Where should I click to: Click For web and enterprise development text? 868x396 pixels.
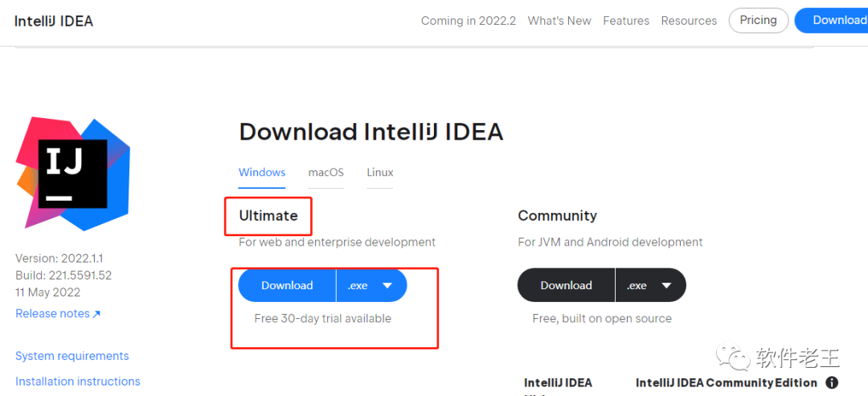click(337, 243)
